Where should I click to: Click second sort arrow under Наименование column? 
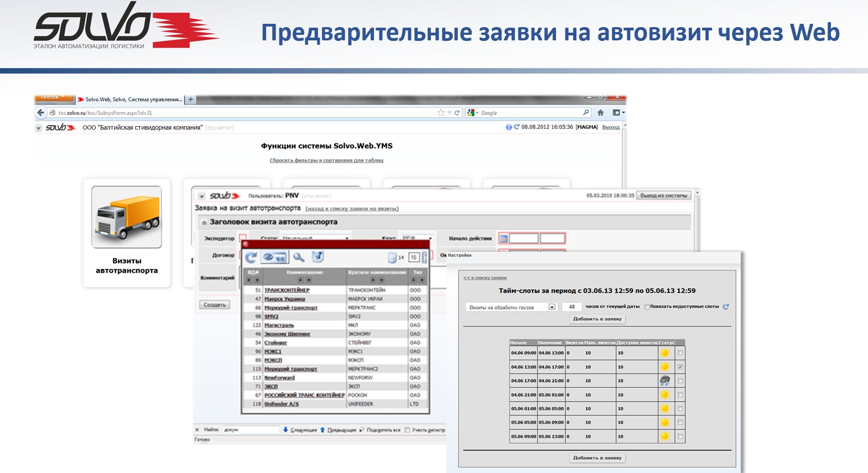[x=309, y=280]
